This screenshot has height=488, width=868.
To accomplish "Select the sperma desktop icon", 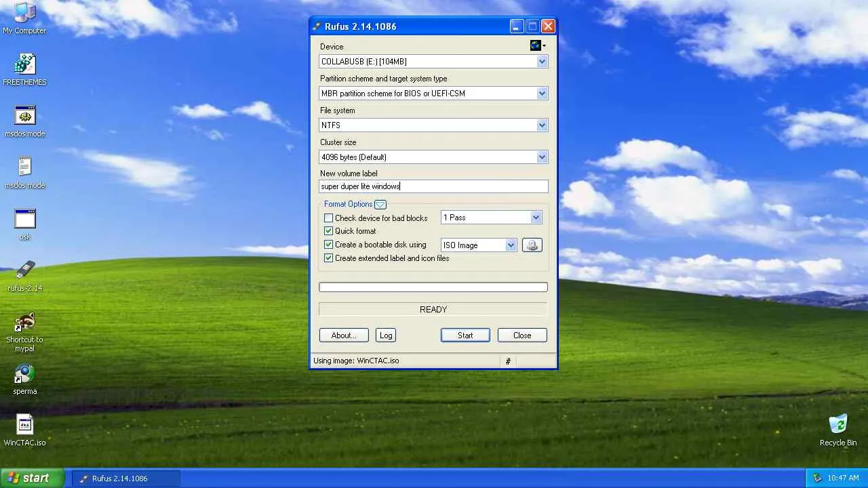I will (x=24, y=379).
